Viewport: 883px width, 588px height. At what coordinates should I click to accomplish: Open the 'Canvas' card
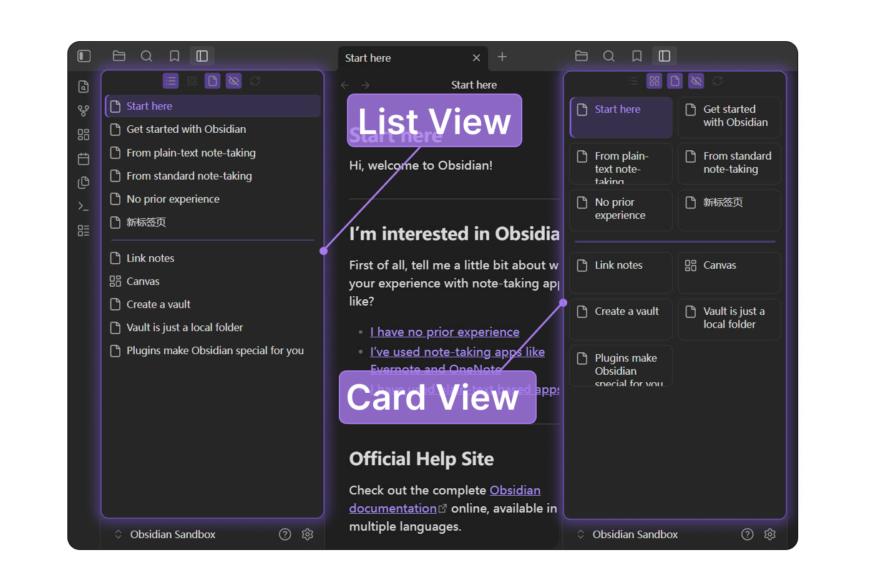729,272
